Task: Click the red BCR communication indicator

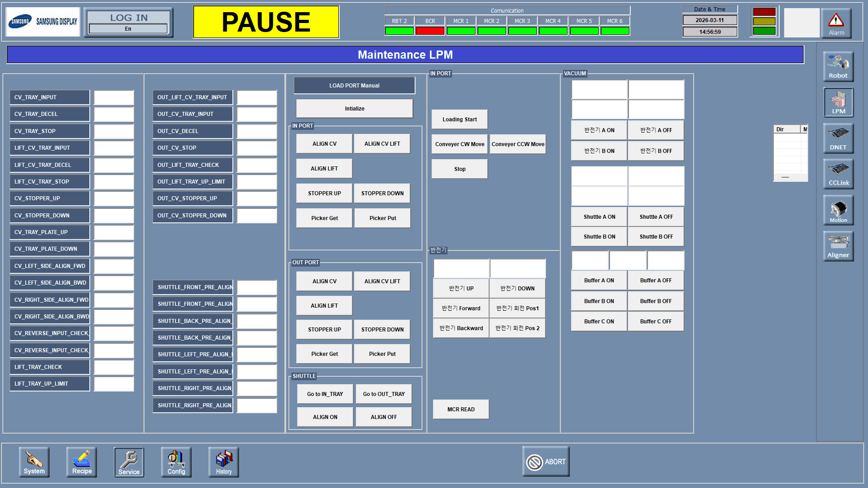Action: (430, 31)
